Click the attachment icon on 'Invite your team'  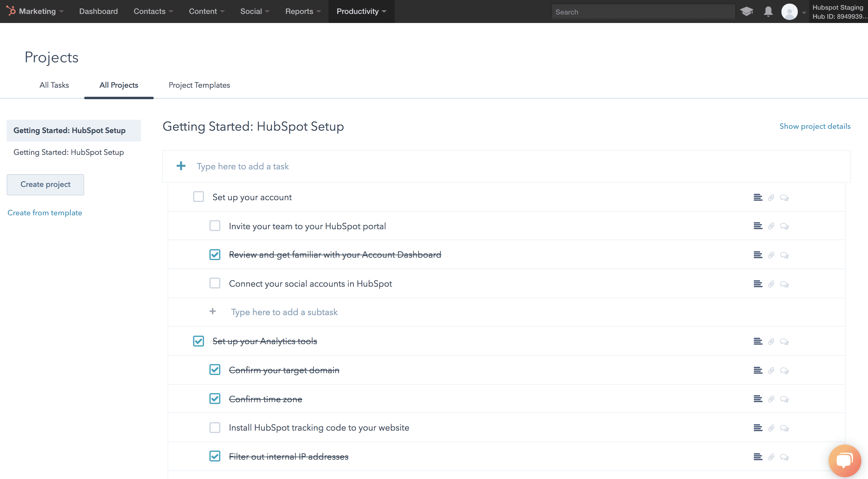(x=771, y=226)
